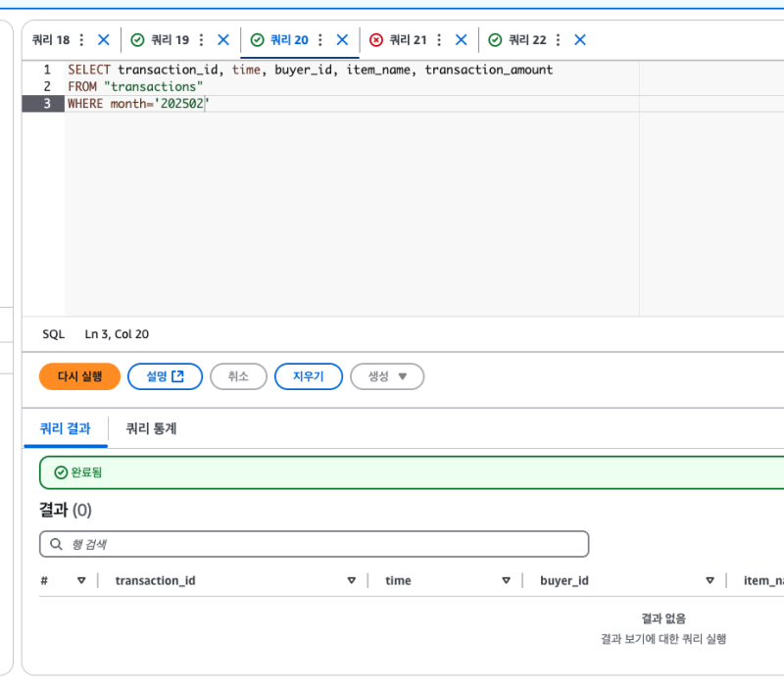Sort by the transaction_id column arrow

click(351, 581)
